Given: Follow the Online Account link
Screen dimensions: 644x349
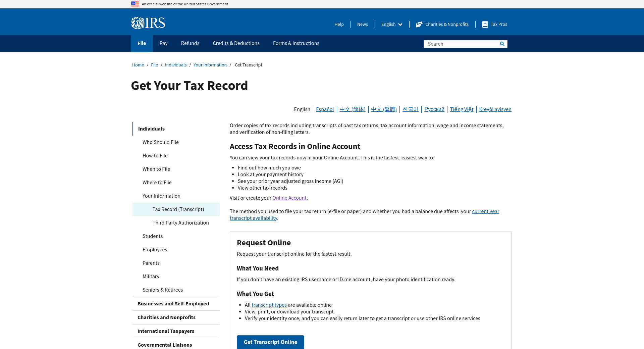Looking at the screenshot, I should [289, 198].
